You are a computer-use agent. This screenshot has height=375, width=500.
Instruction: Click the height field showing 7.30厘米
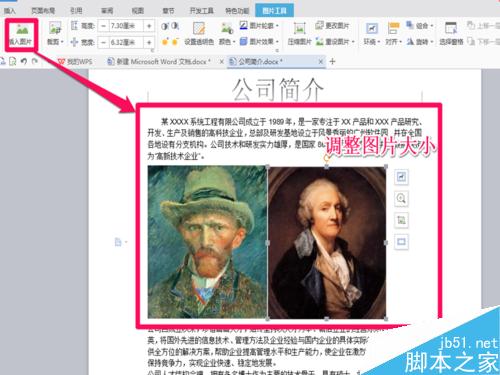click(x=126, y=26)
